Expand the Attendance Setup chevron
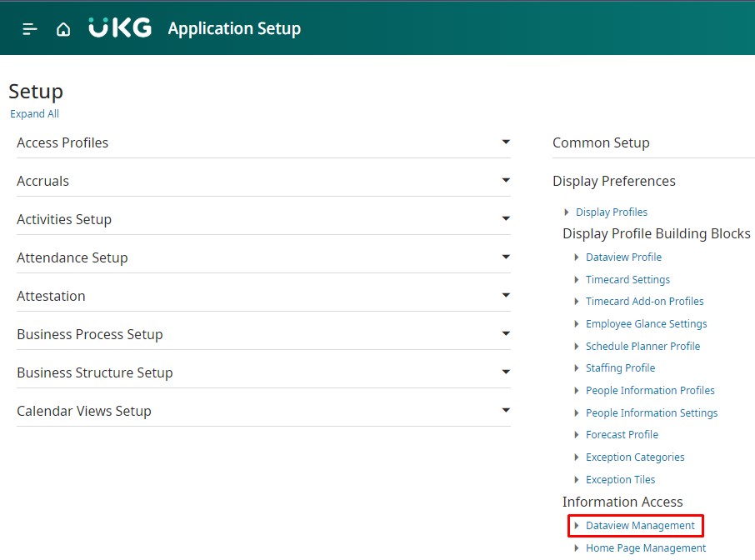This screenshot has height=560, width=755. tap(505, 257)
